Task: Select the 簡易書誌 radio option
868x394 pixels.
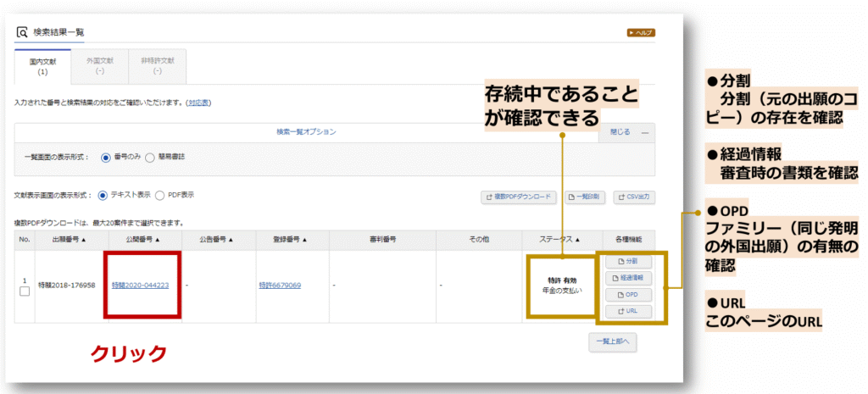Action: click(x=150, y=157)
